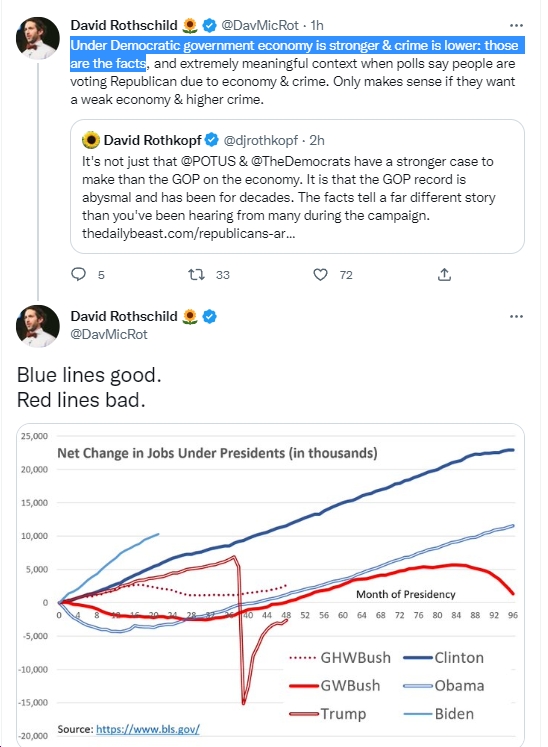Retweet the first tweet with 33 retweets
The image size is (548, 747).
coord(196,274)
